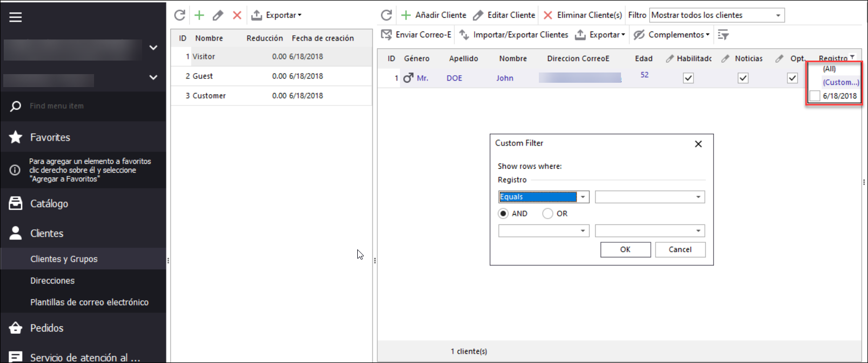Click Editar Cliente
Image resolution: width=868 pixels, height=363 pixels.
[504, 15]
